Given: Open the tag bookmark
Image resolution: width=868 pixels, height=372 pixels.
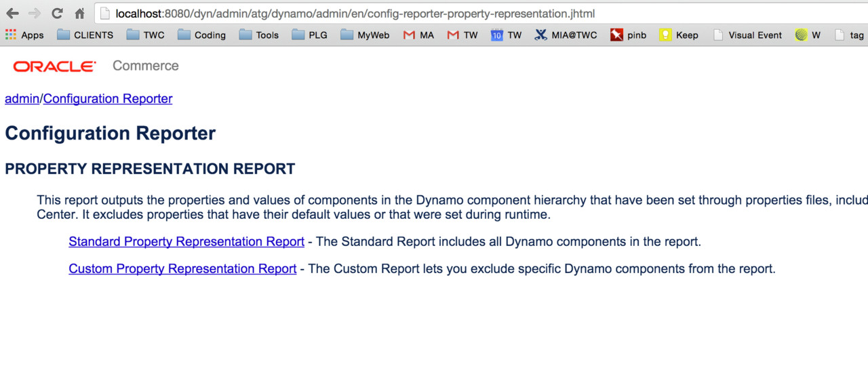Looking at the screenshot, I should 849,35.
